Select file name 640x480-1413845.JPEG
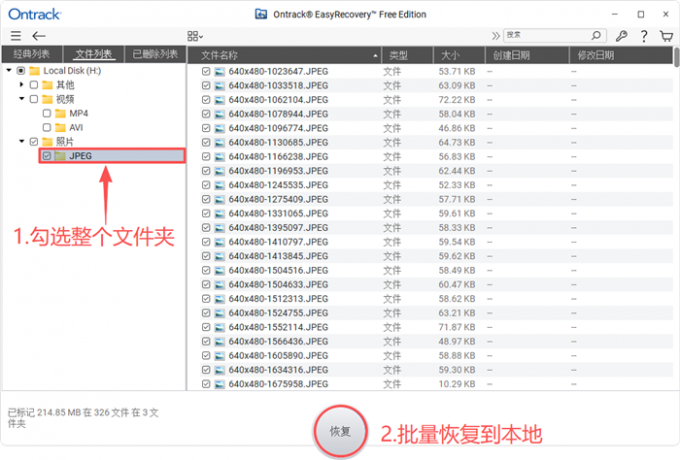 pos(278,256)
